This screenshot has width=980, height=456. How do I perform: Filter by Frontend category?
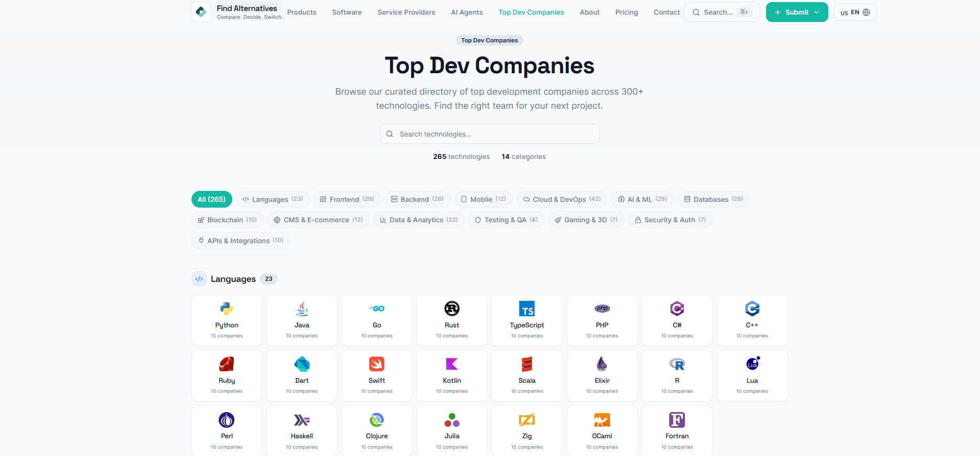tap(347, 199)
